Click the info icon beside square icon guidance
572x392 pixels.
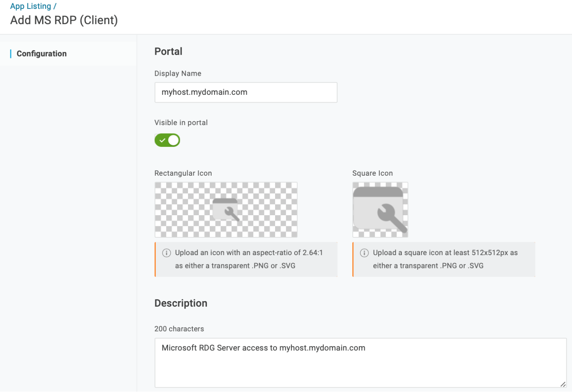click(x=364, y=253)
